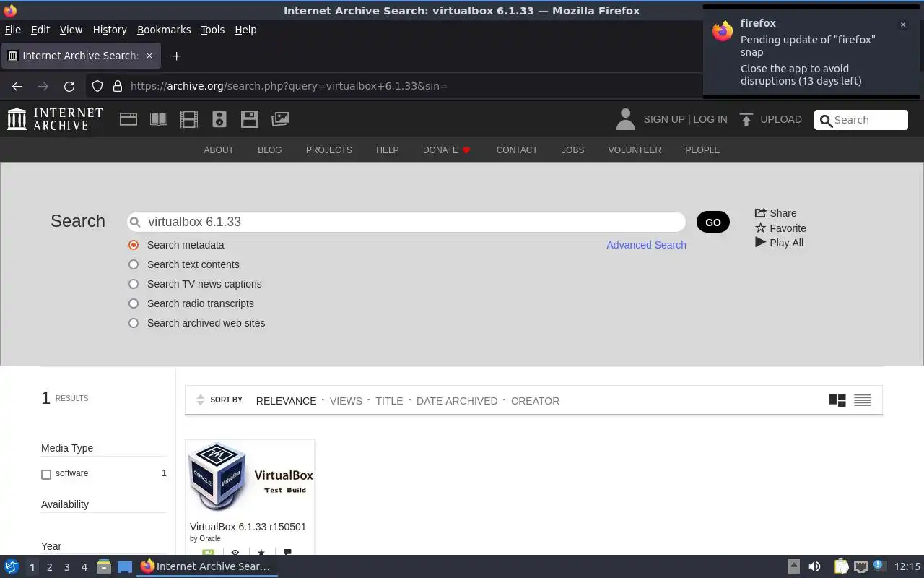Click the main search query field
Screen dimensions: 924x578
pos(406,222)
